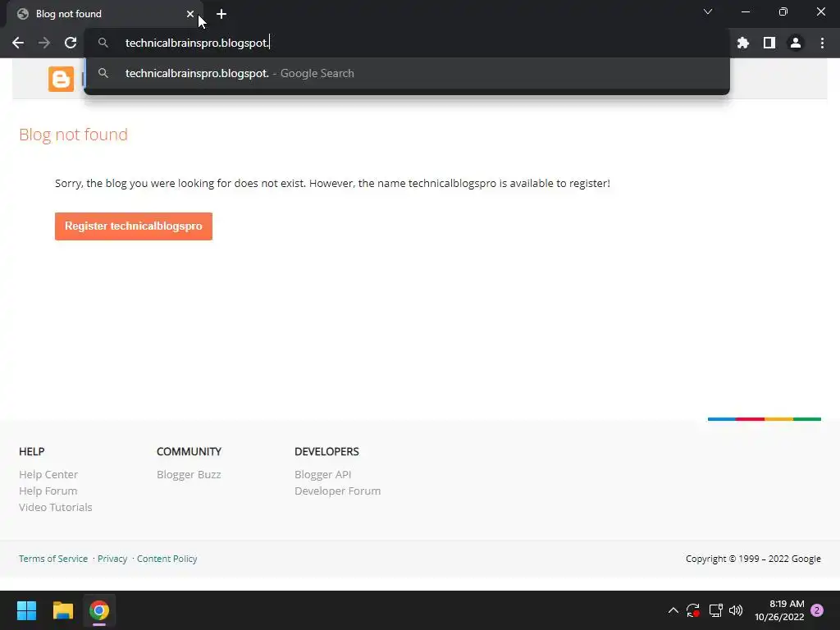Click the Chrome taskbar icon

99,610
